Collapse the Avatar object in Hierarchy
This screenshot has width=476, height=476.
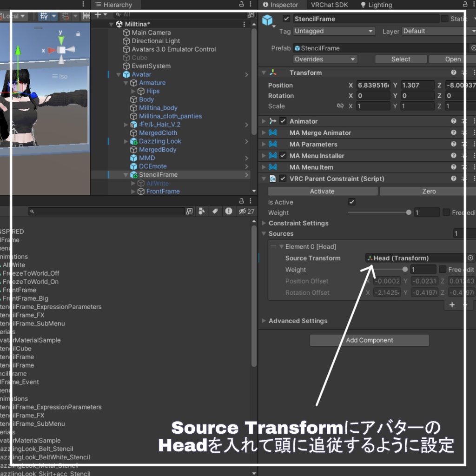(119, 74)
